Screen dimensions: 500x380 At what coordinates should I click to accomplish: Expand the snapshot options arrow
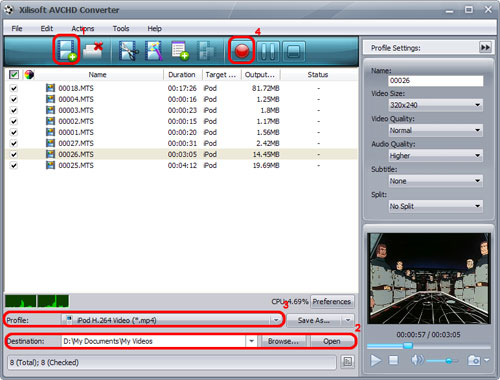pyautogui.click(x=486, y=360)
